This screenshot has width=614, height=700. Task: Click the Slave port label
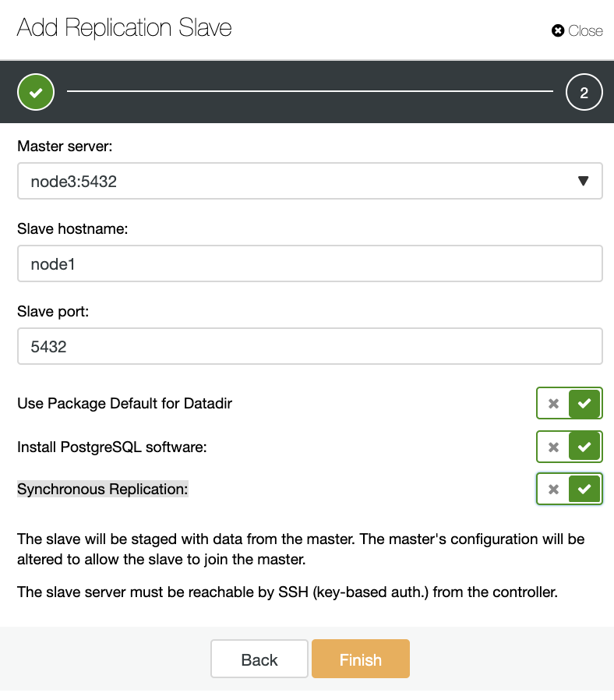coord(53,311)
